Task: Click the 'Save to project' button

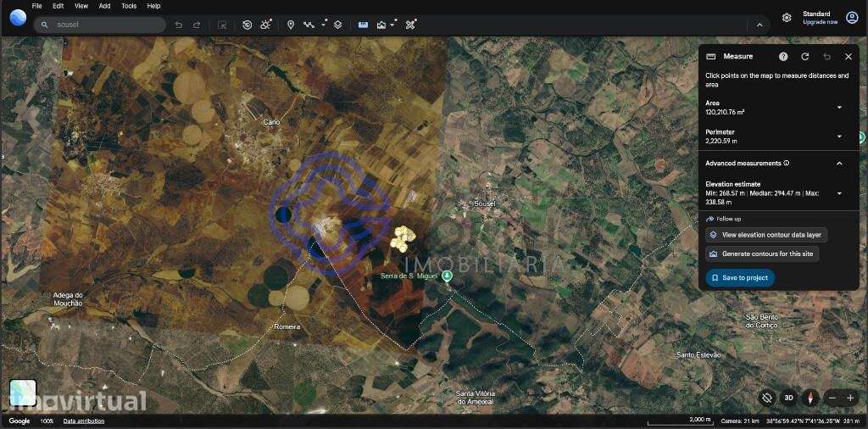Action: tap(740, 277)
